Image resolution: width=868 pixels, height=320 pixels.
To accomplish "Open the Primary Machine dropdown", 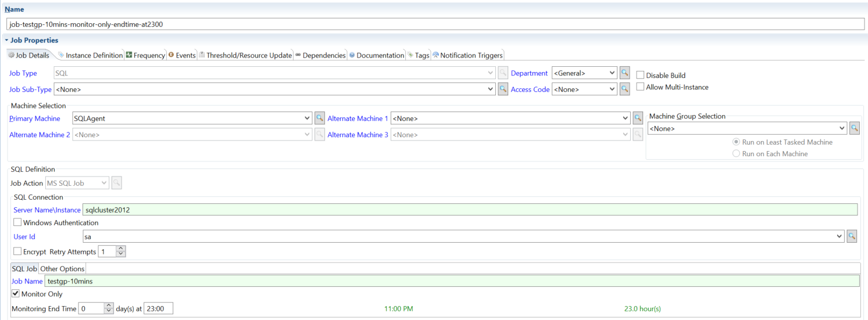I will [x=308, y=118].
